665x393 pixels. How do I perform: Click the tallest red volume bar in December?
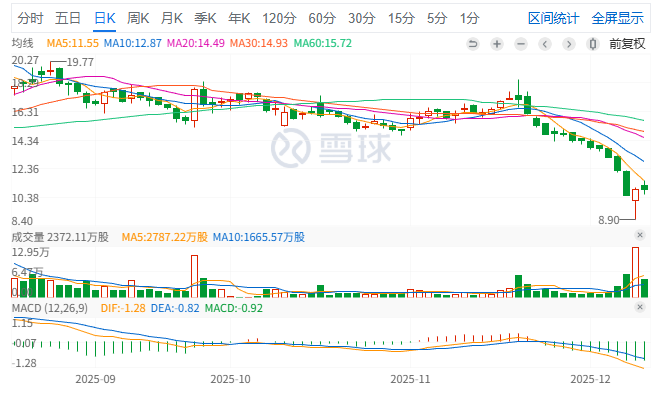click(635, 272)
